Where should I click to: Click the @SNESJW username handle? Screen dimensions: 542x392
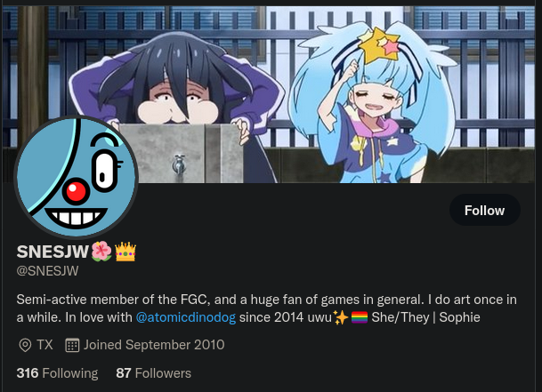pos(47,271)
